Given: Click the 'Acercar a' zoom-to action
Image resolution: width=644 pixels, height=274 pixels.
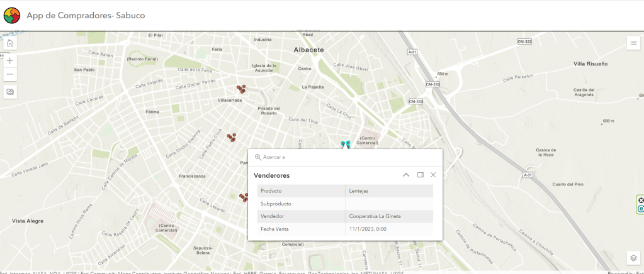Looking at the screenshot, I should click(x=270, y=157).
